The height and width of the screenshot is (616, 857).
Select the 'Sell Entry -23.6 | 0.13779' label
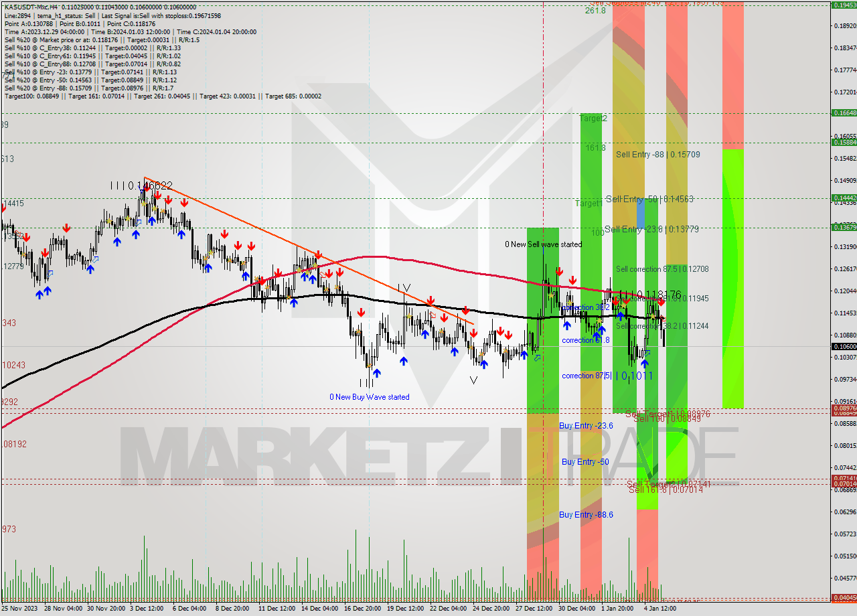point(651,229)
